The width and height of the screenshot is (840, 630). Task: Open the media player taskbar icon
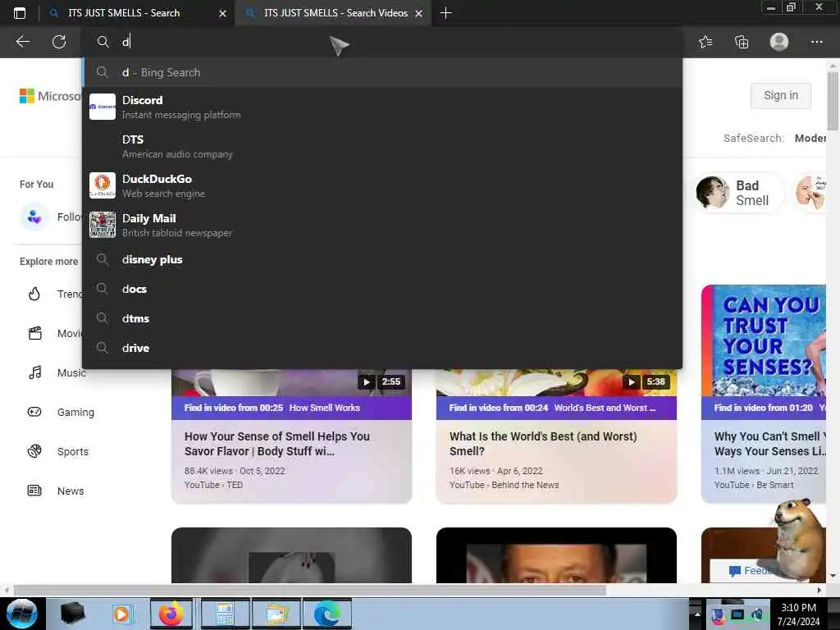[121, 614]
